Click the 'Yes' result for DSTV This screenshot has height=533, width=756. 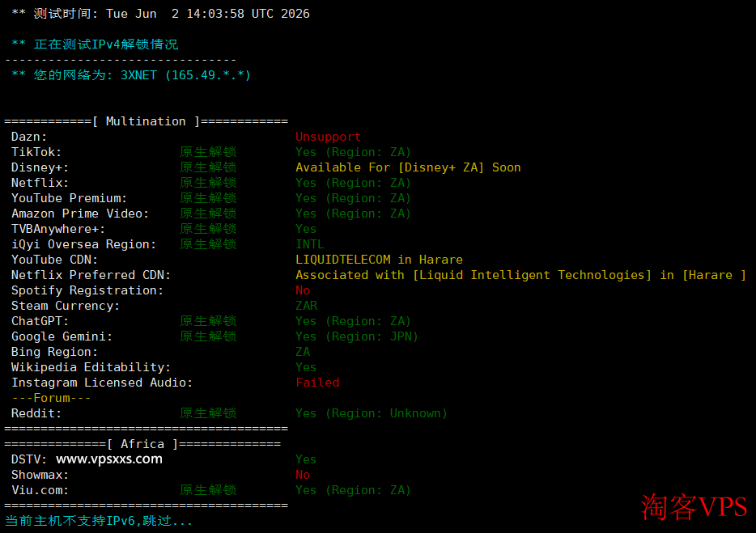click(306, 459)
